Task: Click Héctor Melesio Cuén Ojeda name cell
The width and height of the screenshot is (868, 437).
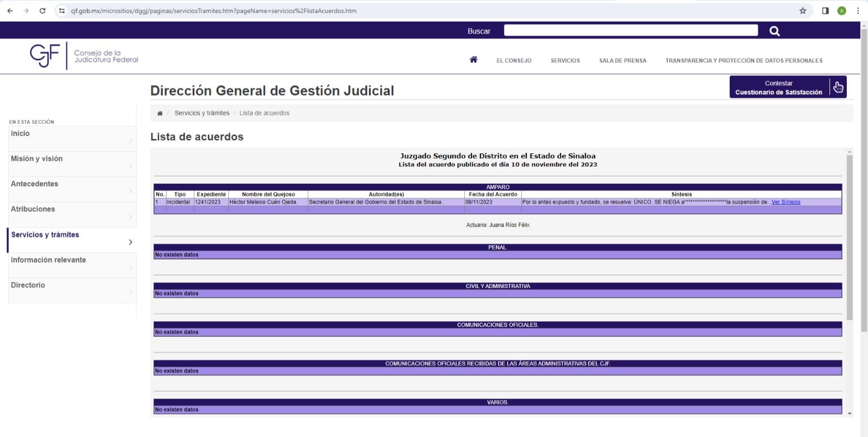Action: pos(268,202)
